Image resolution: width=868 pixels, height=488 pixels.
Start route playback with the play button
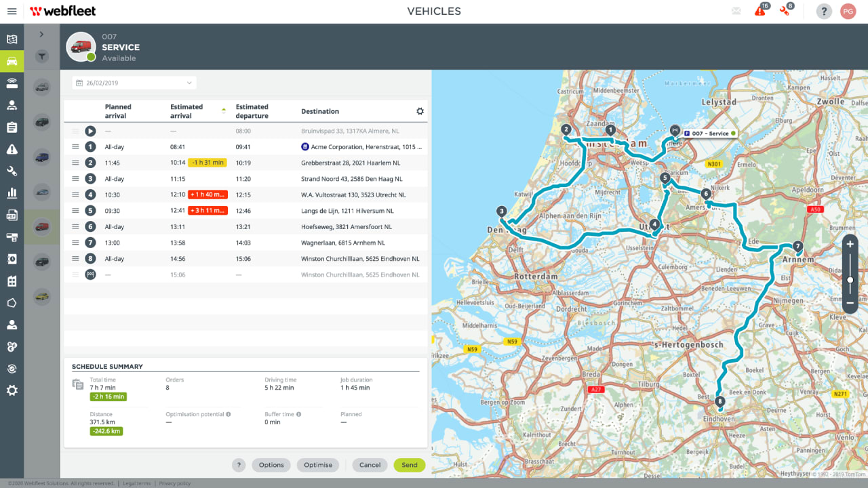click(x=90, y=131)
